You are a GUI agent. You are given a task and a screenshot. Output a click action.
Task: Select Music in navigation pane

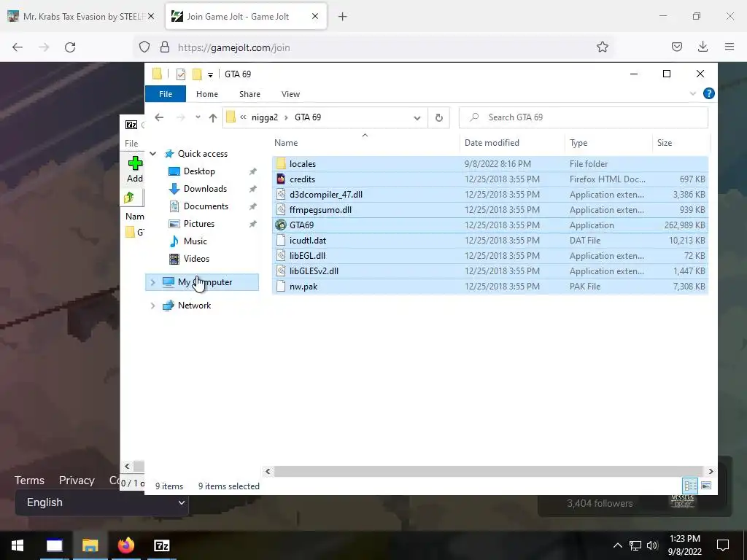(195, 241)
